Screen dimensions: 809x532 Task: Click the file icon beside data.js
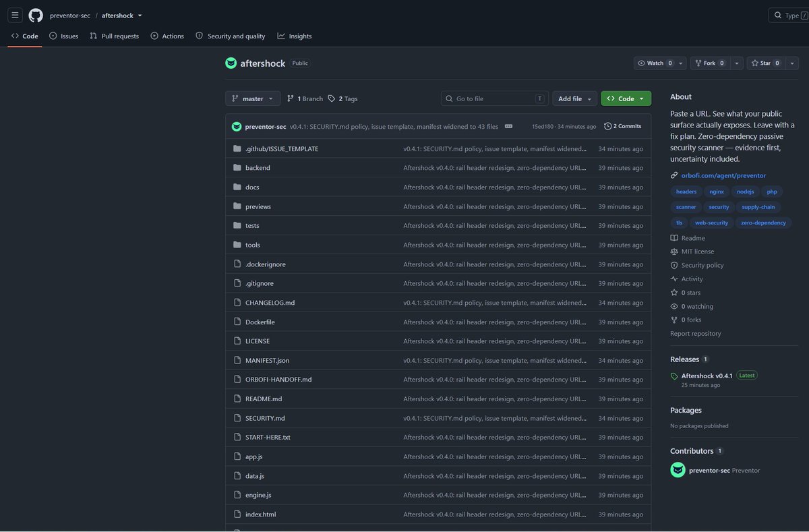[x=237, y=476]
